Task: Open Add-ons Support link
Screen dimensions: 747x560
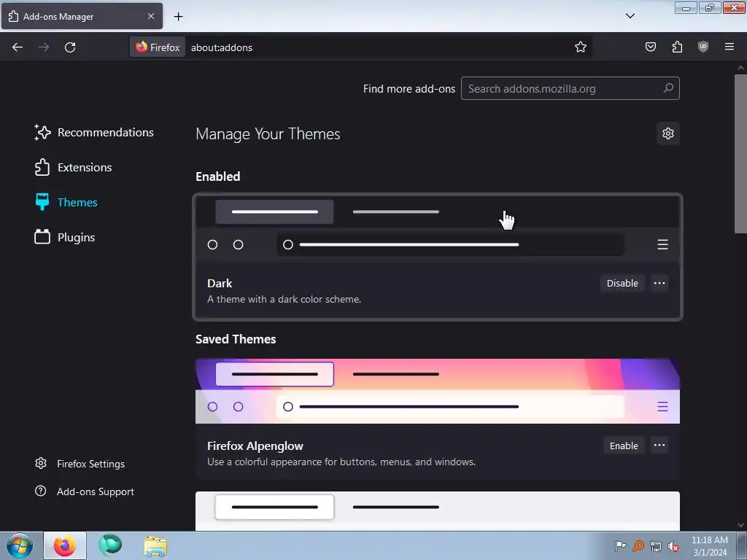Action: 85,491
